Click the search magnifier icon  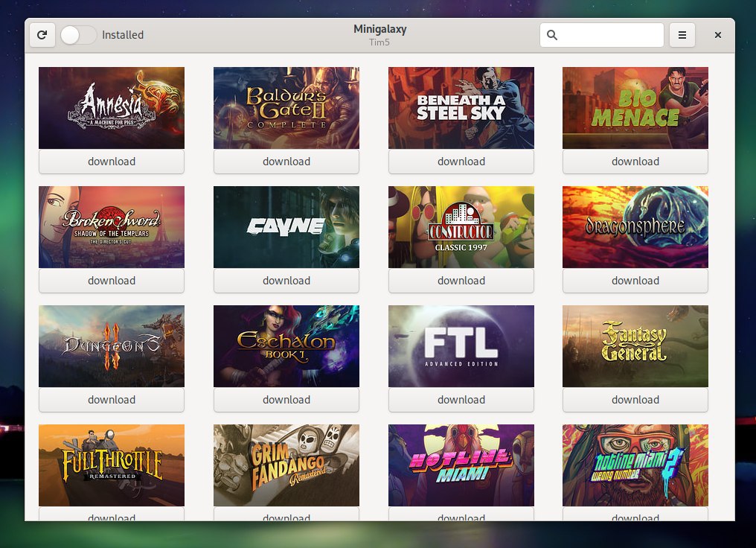coord(553,35)
